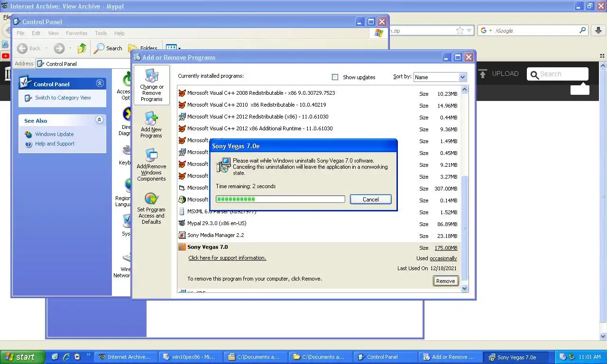The width and height of the screenshot is (607, 364).
Task: Open the Forward button history dropdown
Action: click(70, 48)
